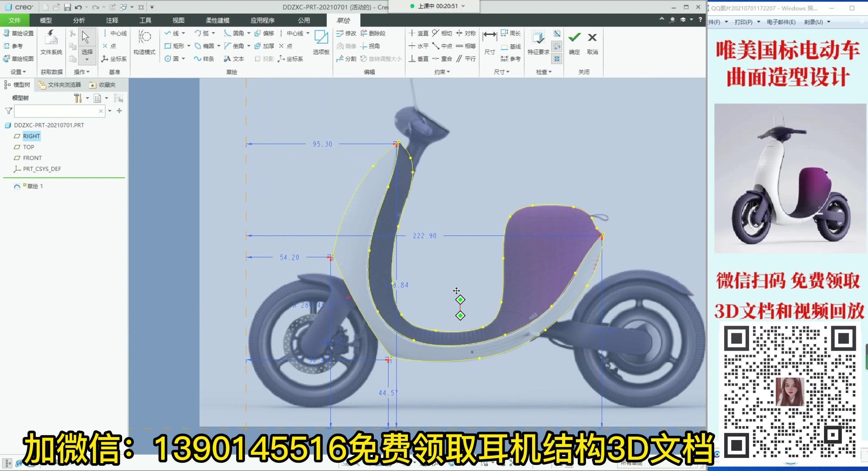Open the 线 line tool dropdown
This screenshot has height=471, width=868.
(184, 33)
